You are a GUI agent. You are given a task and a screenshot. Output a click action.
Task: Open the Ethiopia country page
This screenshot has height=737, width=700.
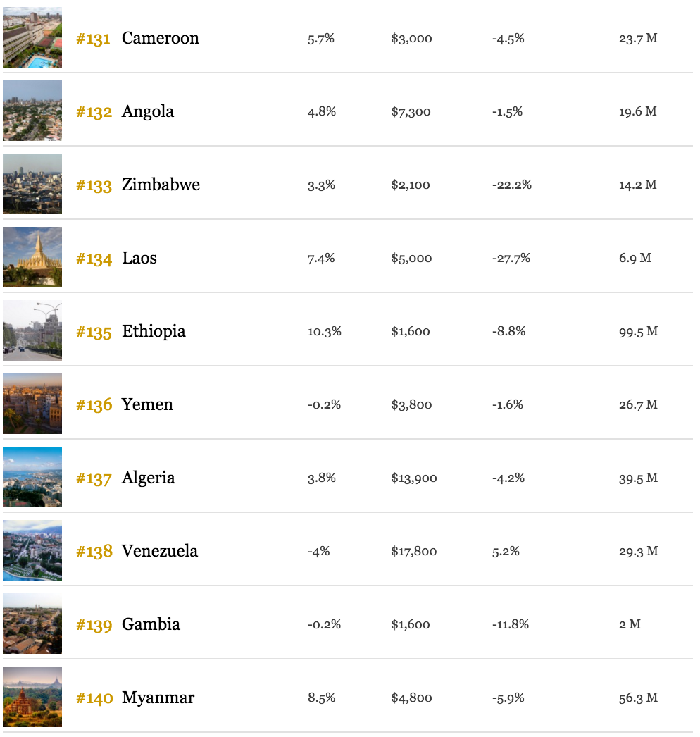[x=154, y=332]
